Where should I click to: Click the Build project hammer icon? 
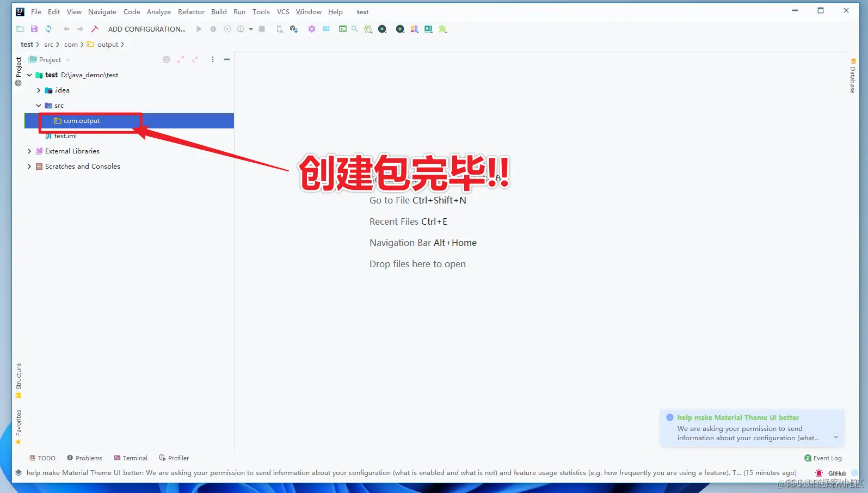coord(95,29)
